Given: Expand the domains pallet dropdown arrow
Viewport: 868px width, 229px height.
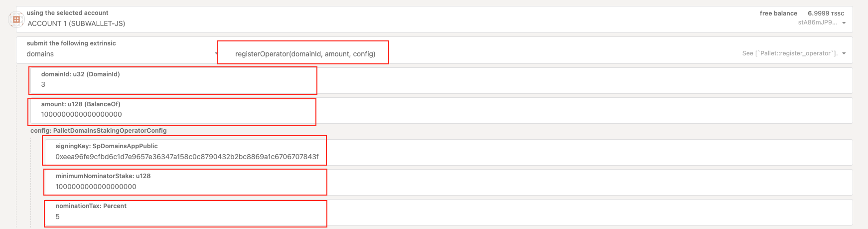Looking at the screenshot, I should click(x=216, y=53).
